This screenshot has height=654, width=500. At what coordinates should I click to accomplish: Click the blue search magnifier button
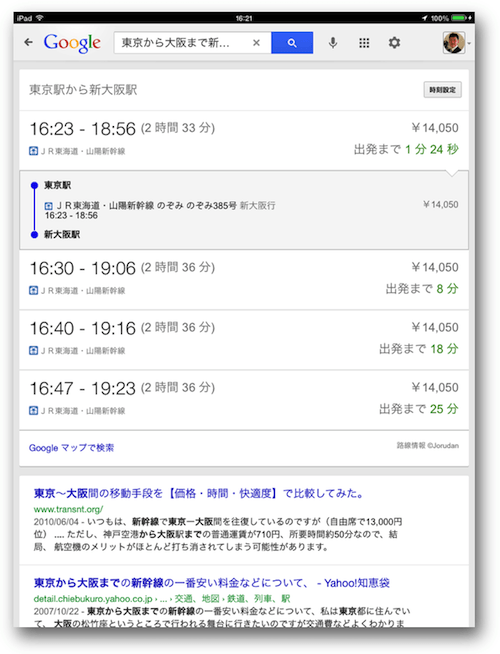pos(292,43)
